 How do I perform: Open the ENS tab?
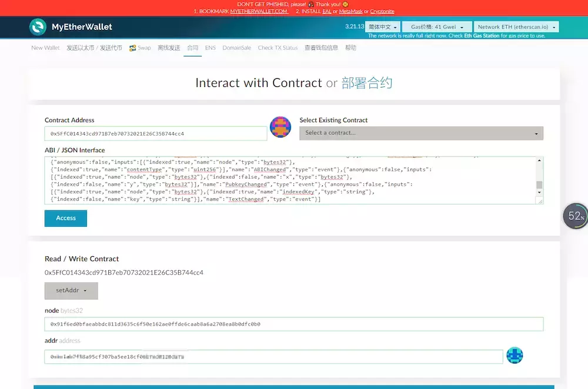point(211,48)
